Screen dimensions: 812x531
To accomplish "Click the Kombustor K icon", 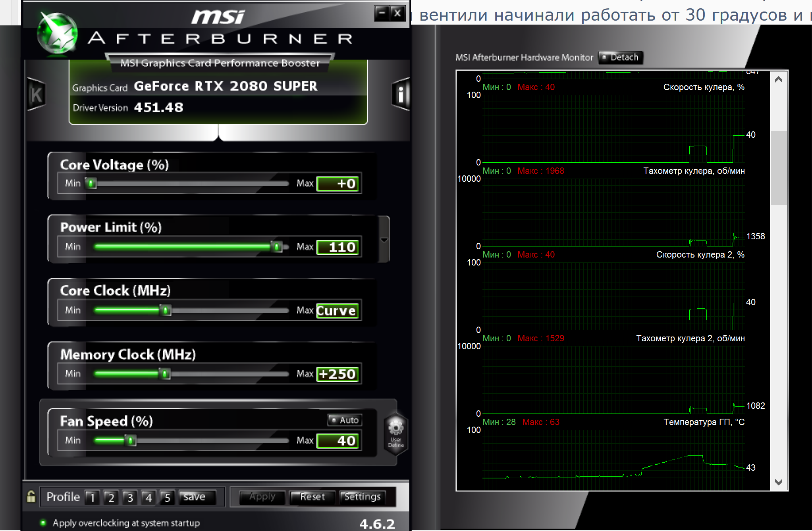I will click(37, 94).
